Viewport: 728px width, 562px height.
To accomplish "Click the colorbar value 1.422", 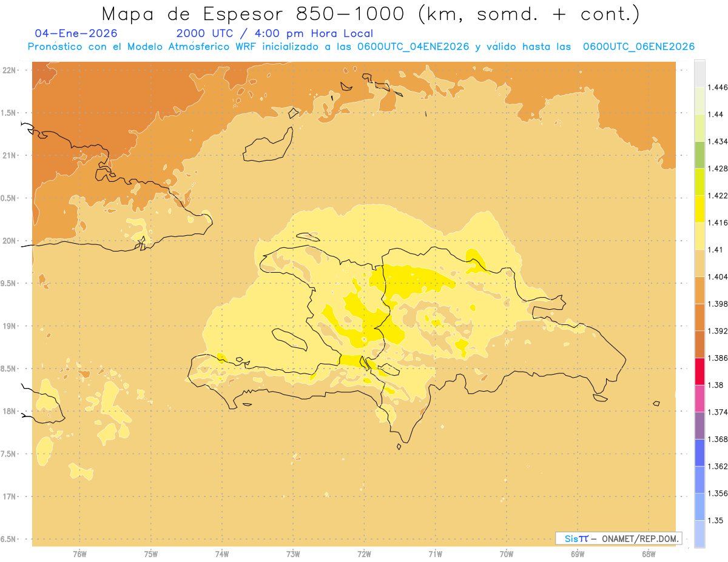I will pyautogui.click(x=718, y=196).
